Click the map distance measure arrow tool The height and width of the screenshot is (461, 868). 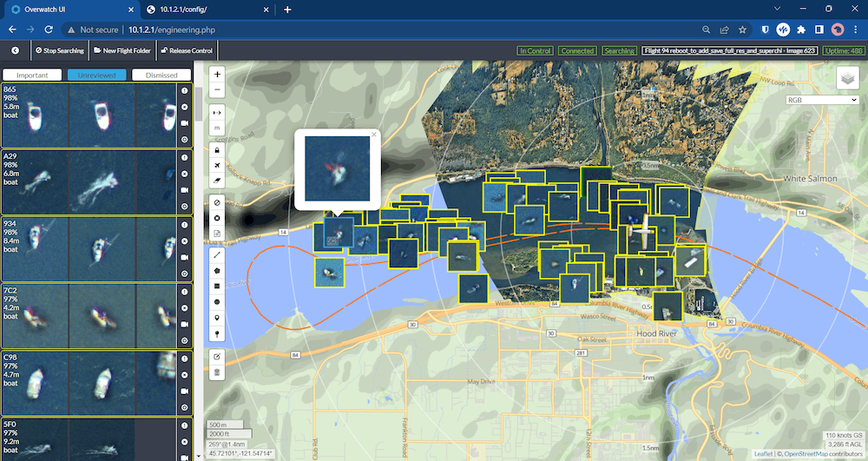[217, 112]
